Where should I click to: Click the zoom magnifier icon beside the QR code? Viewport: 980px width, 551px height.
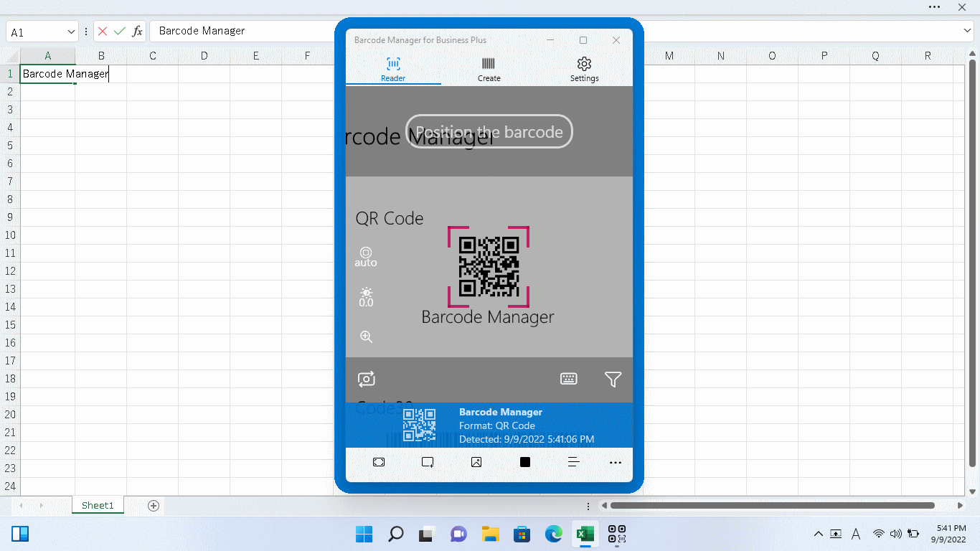point(366,336)
